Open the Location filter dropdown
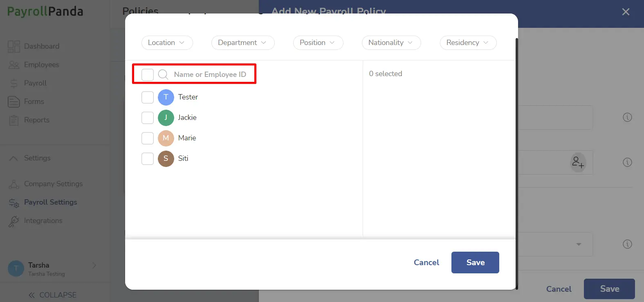 coord(167,43)
